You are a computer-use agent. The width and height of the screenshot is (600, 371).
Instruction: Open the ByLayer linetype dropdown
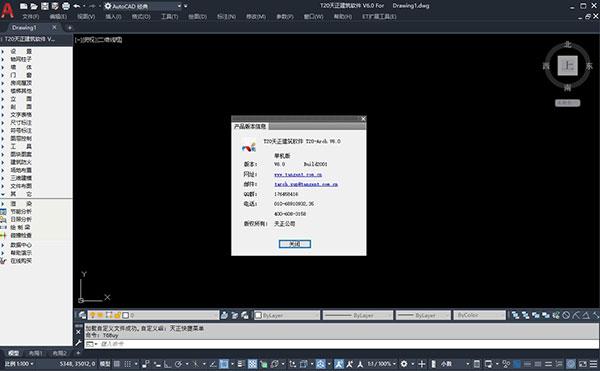(x=358, y=315)
